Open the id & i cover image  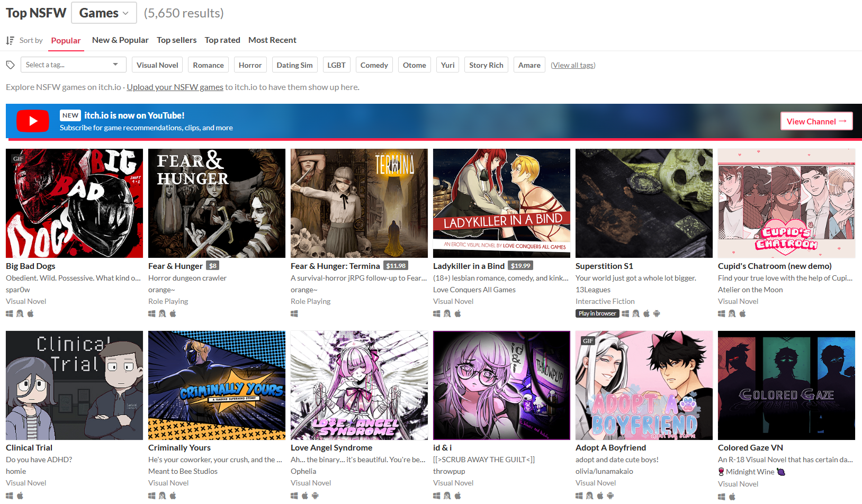tap(501, 385)
